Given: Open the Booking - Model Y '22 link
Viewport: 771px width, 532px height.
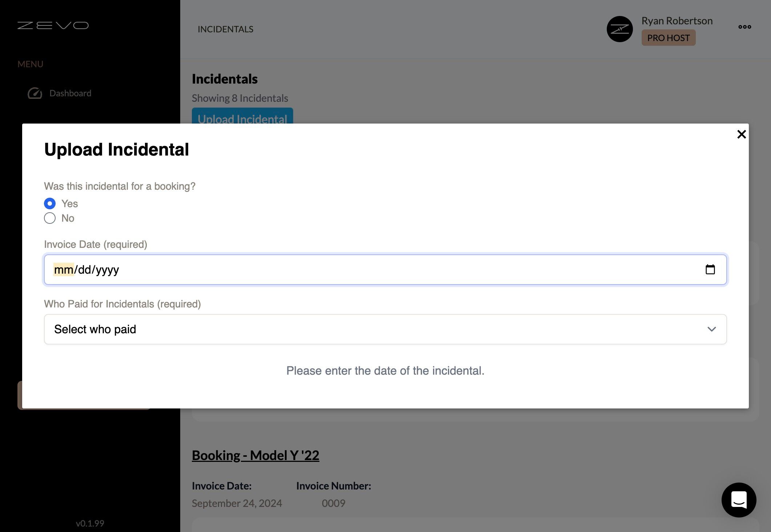Looking at the screenshot, I should (x=255, y=455).
